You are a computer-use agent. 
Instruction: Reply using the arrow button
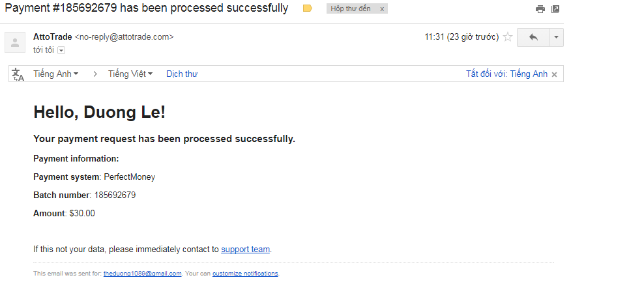[533, 37]
